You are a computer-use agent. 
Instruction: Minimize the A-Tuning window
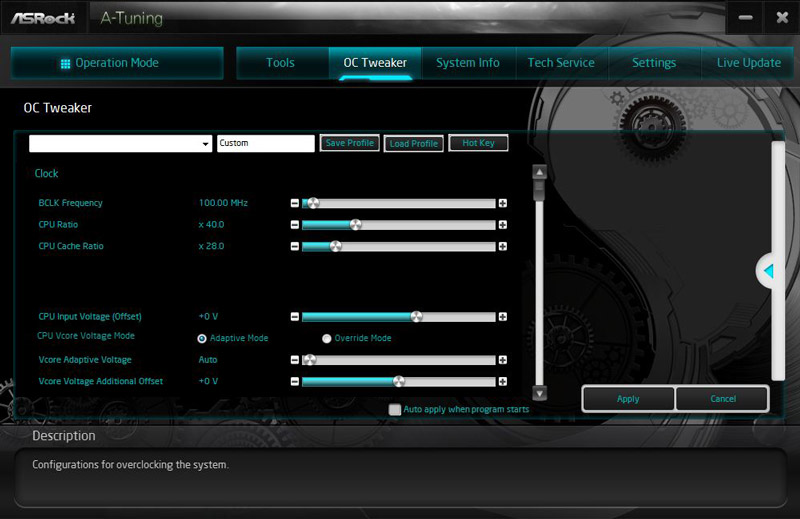pyautogui.click(x=745, y=17)
